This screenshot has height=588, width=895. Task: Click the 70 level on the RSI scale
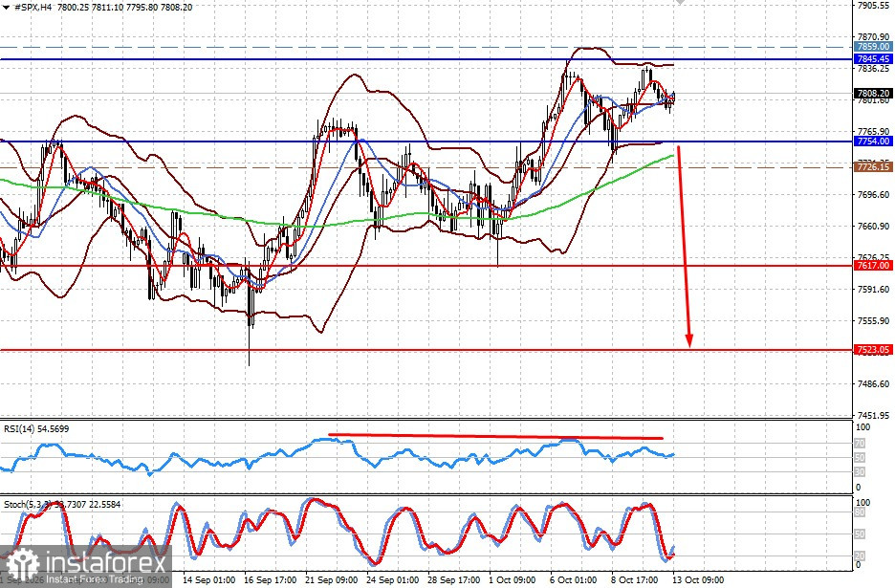tap(860, 444)
